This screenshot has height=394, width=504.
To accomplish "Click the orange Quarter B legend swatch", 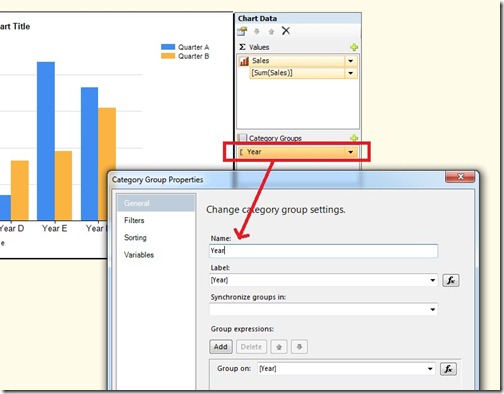I will pyautogui.click(x=168, y=56).
